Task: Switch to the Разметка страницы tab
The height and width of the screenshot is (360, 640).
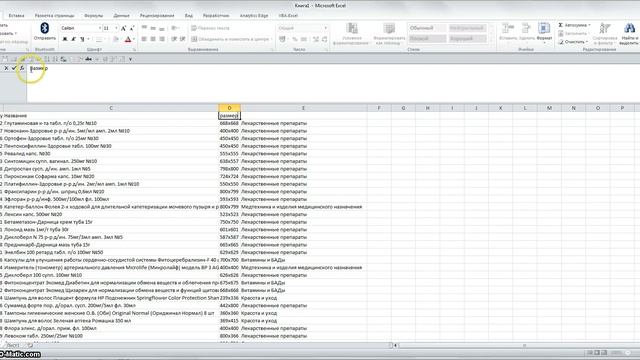Action: pos(54,16)
